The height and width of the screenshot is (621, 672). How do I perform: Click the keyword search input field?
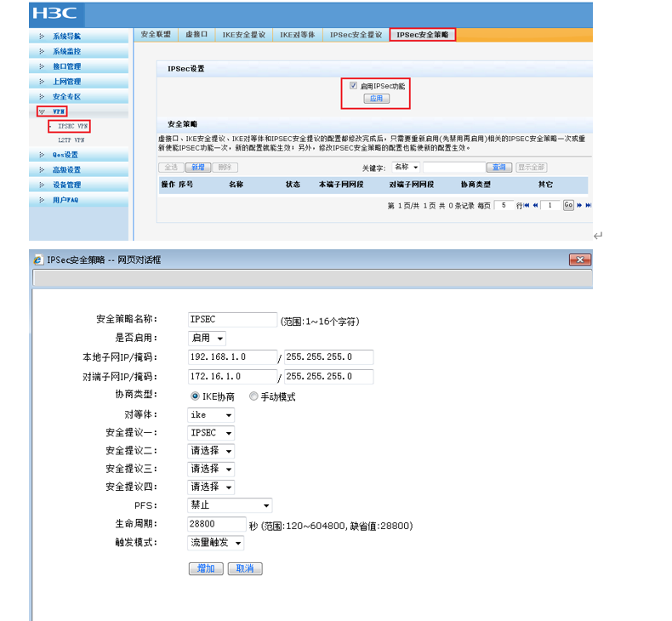(454, 167)
